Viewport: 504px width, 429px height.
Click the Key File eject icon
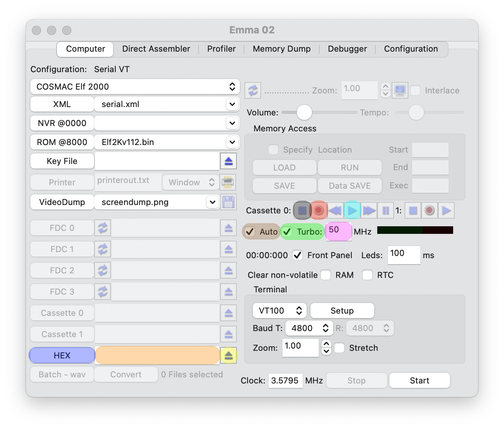coord(228,161)
